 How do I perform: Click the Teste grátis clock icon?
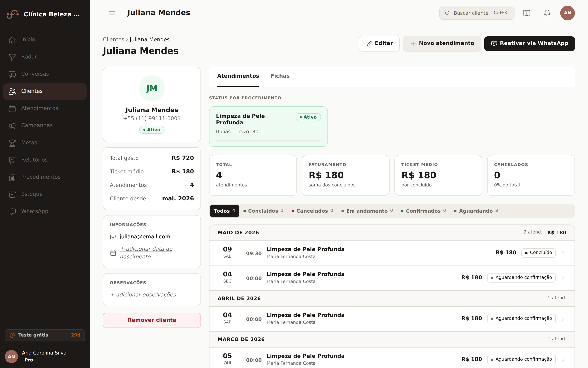12,335
